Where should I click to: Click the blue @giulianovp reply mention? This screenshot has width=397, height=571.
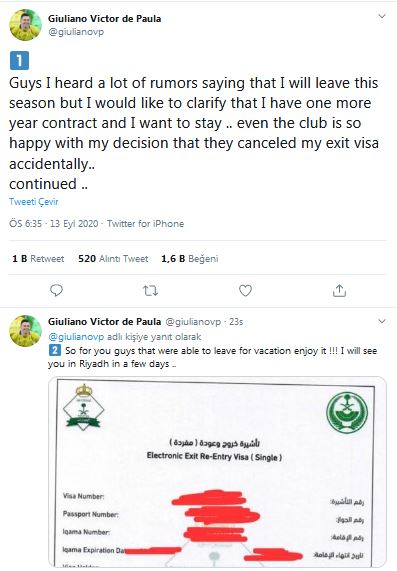(x=76, y=337)
